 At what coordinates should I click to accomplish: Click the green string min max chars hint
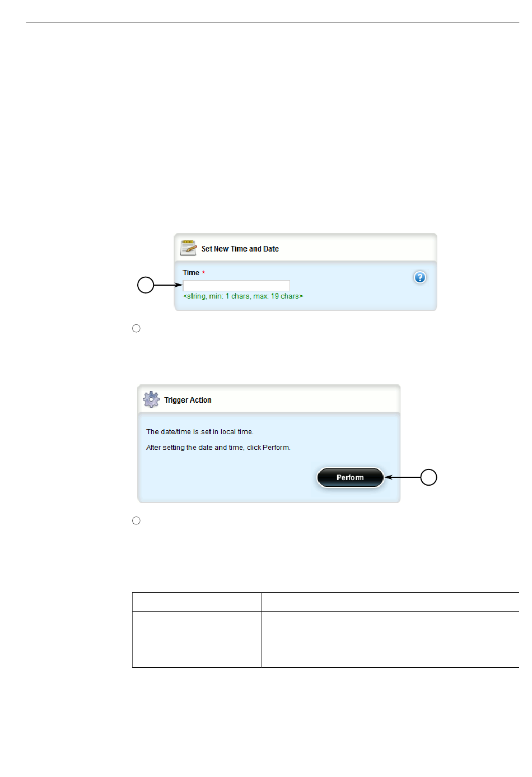click(243, 296)
